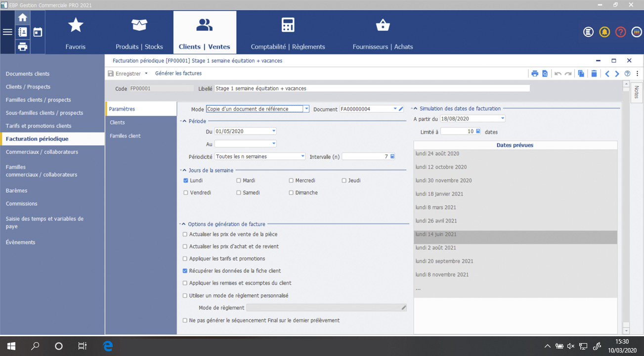644x356 pixels.
Task: Open the Document dropdown arrow
Action: pyautogui.click(x=395, y=109)
